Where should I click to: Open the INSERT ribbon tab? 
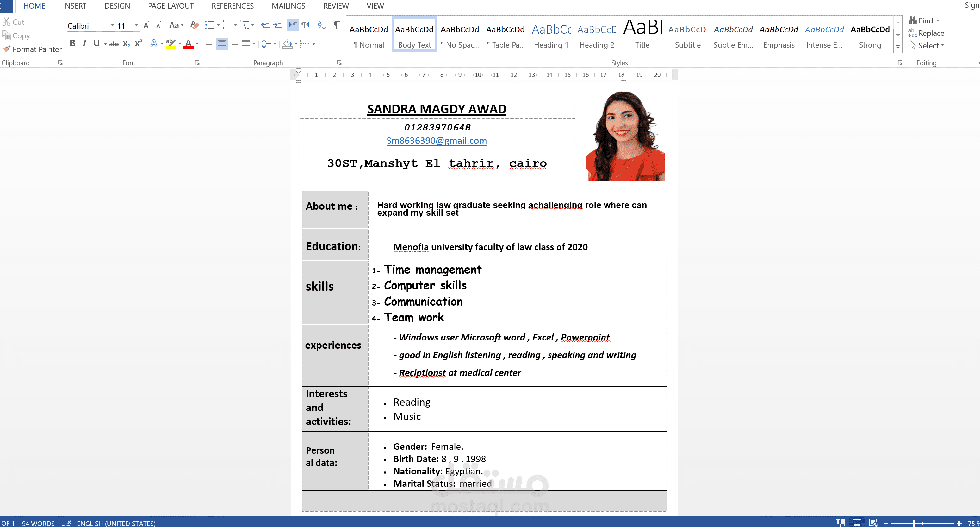(x=74, y=6)
